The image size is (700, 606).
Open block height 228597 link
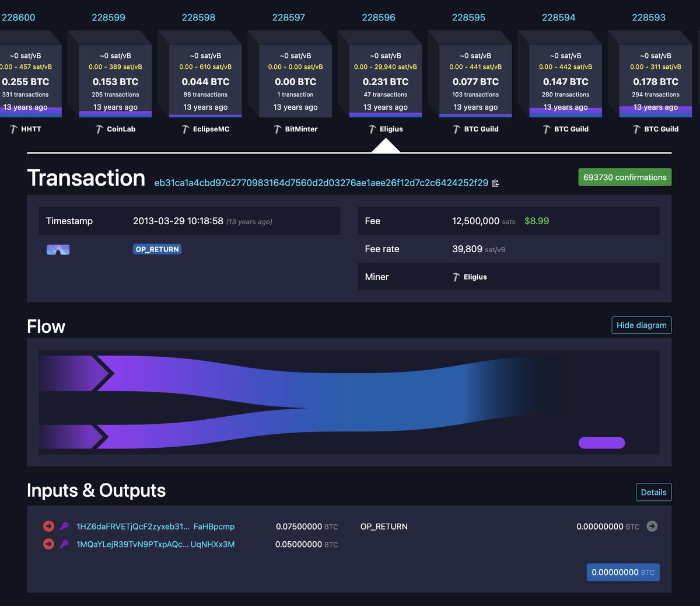tap(288, 18)
